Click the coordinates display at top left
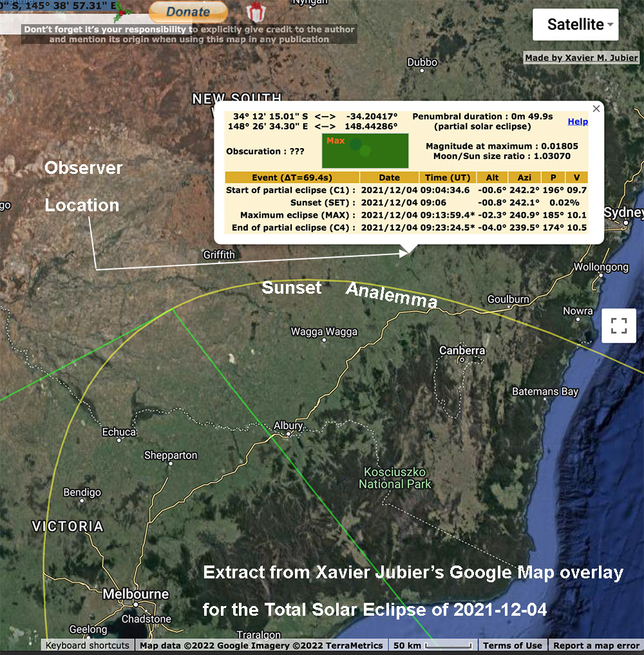 point(58,6)
